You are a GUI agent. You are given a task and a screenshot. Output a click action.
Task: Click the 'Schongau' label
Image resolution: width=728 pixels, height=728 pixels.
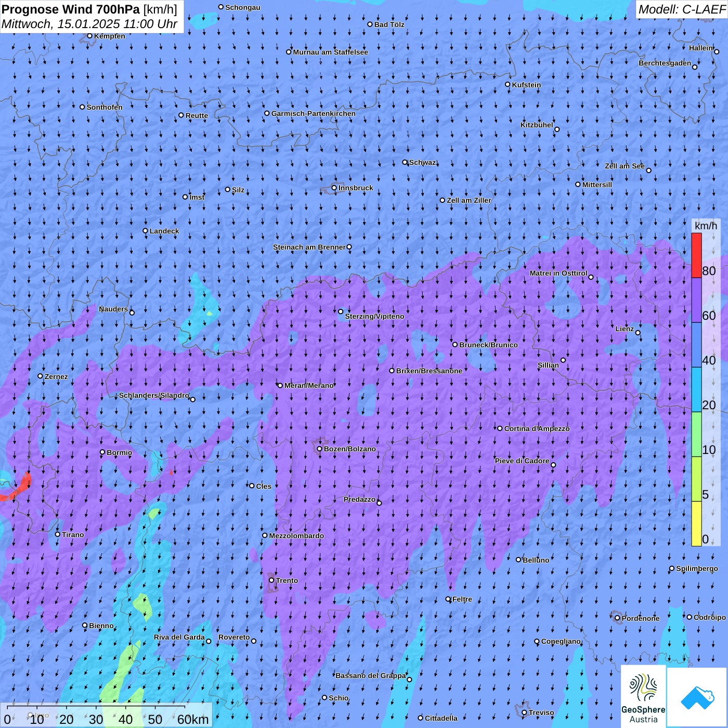243,7
